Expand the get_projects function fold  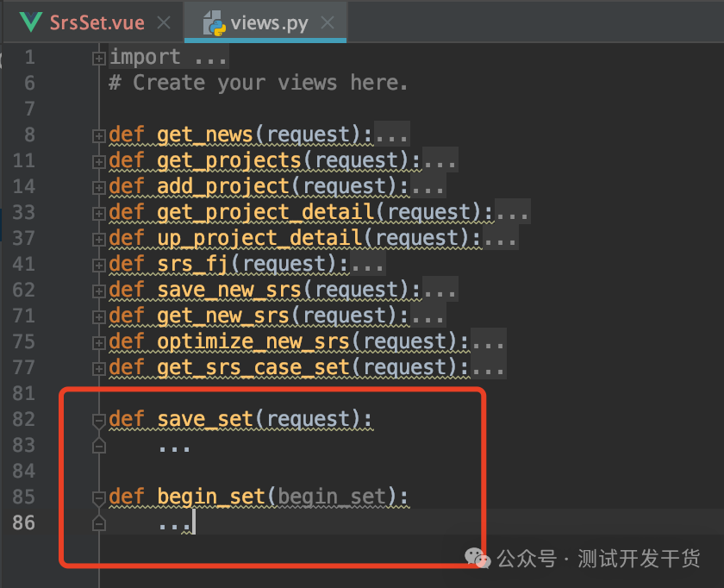pos(98,162)
